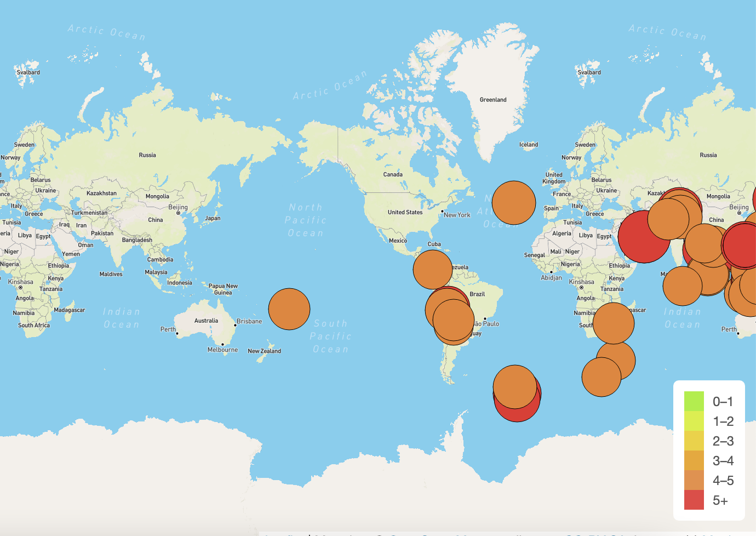
Task: Click the "5+" legend label
Action: point(720,500)
